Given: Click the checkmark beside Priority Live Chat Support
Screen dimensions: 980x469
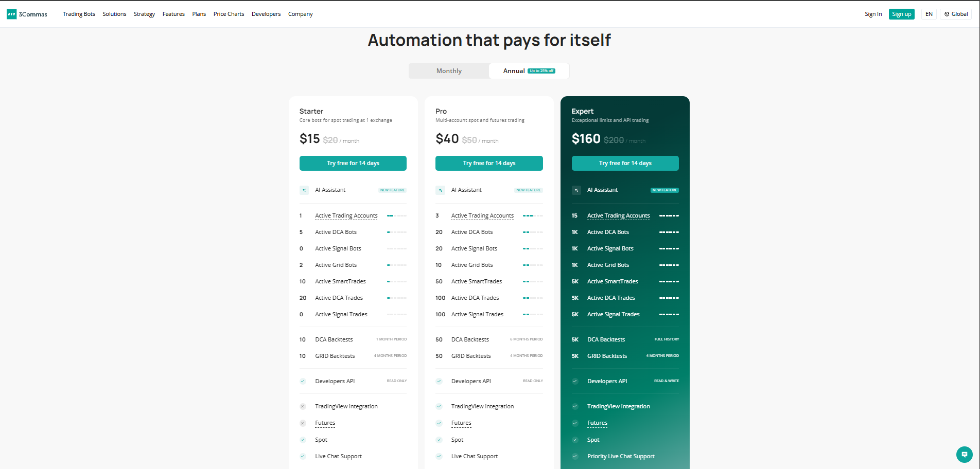Looking at the screenshot, I should (x=575, y=456).
